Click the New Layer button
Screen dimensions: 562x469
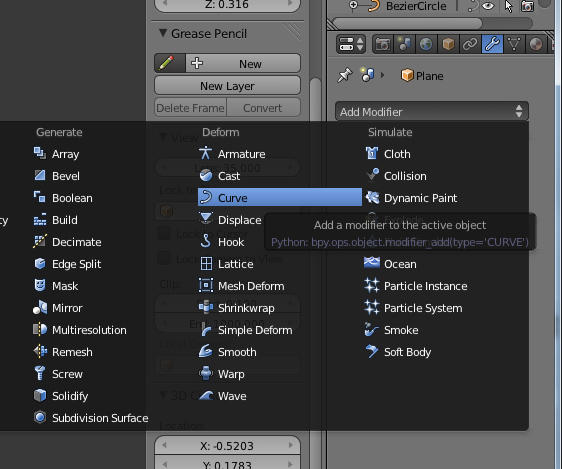(x=227, y=86)
